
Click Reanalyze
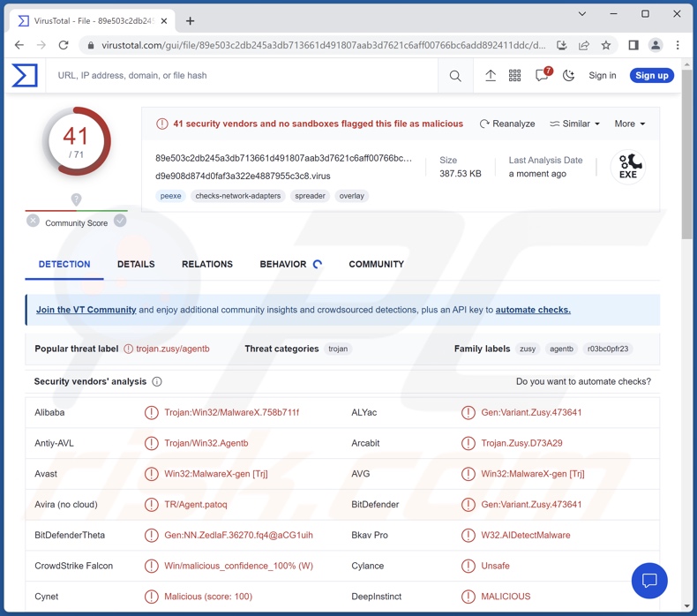pos(507,124)
